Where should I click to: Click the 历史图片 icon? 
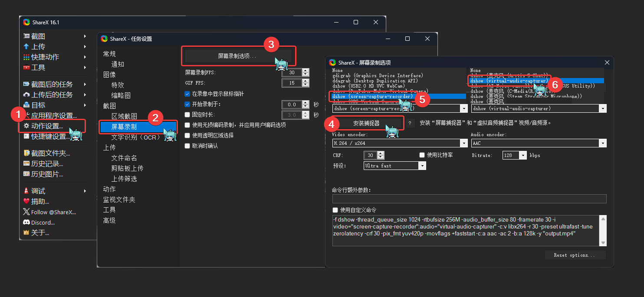click(26, 174)
